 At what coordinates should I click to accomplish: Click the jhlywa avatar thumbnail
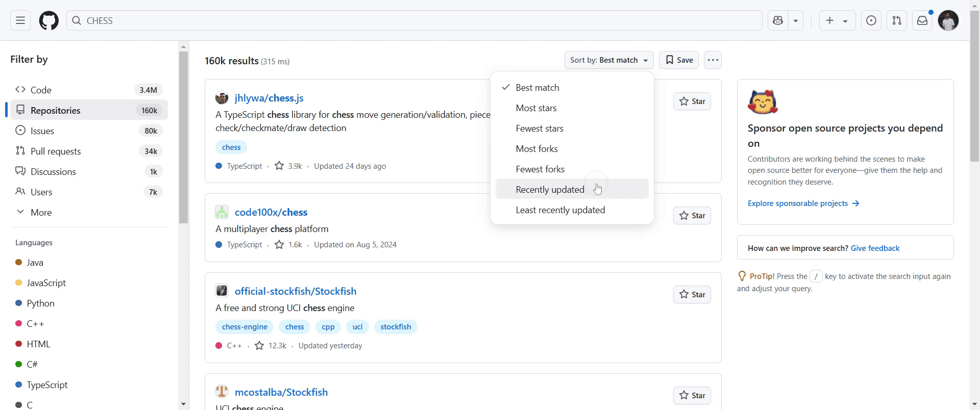point(222,98)
